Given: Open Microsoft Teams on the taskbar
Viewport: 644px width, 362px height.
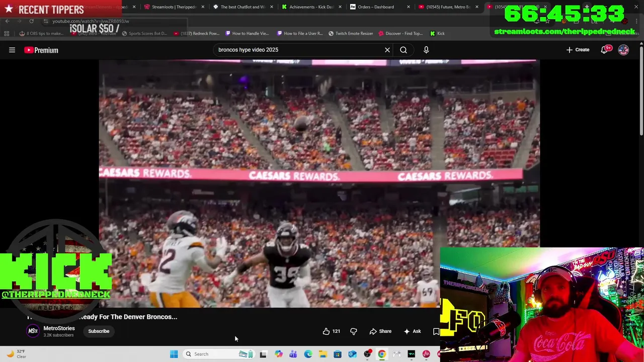Looking at the screenshot, I should tap(293, 354).
